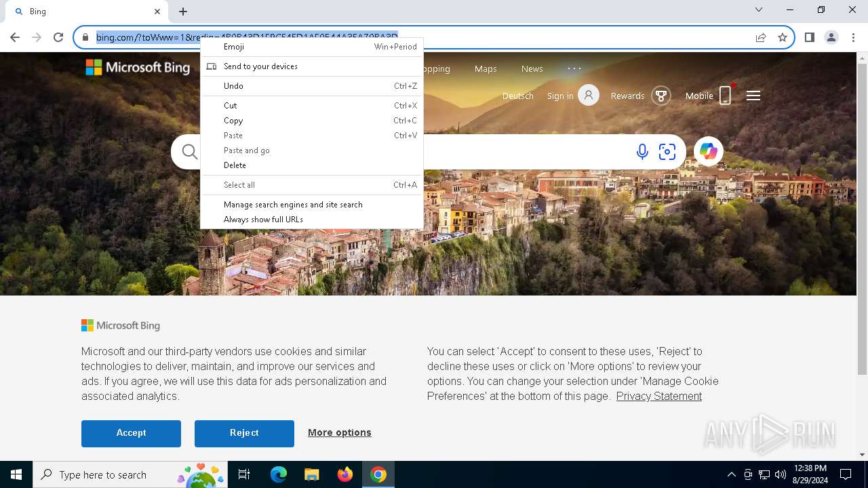Image resolution: width=868 pixels, height=488 pixels.
Task: Click Chrome icon on taskbar
Action: (x=378, y=474)
